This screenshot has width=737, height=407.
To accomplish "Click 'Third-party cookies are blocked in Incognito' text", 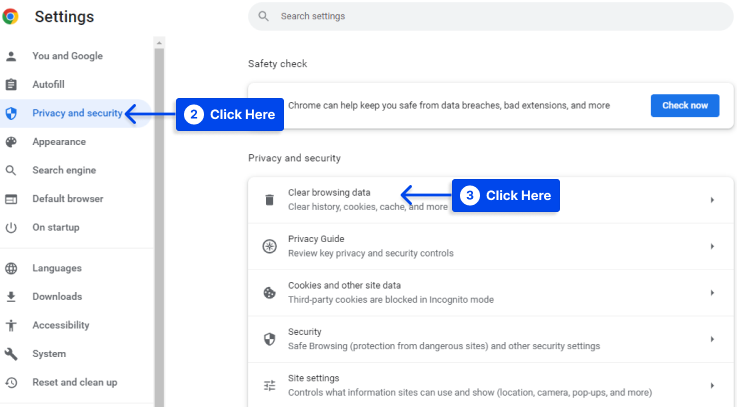I will [x=391, y=300].
